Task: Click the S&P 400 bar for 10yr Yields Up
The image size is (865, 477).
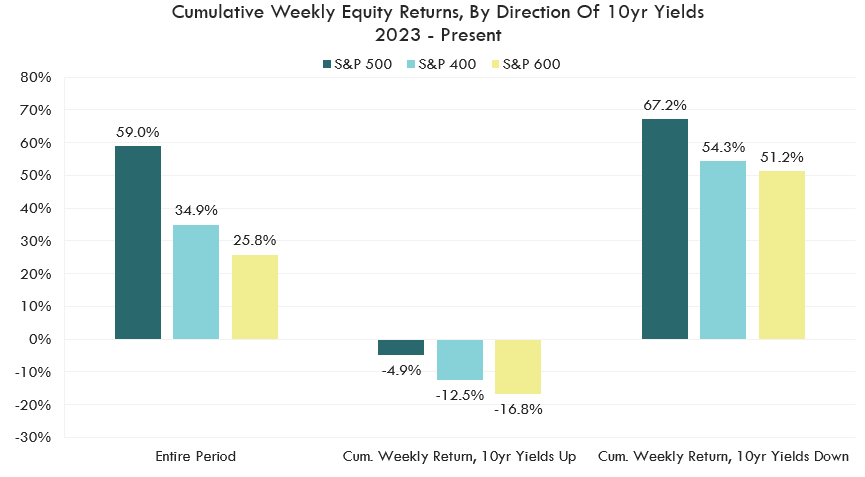Action: click(x=460, y=359)
